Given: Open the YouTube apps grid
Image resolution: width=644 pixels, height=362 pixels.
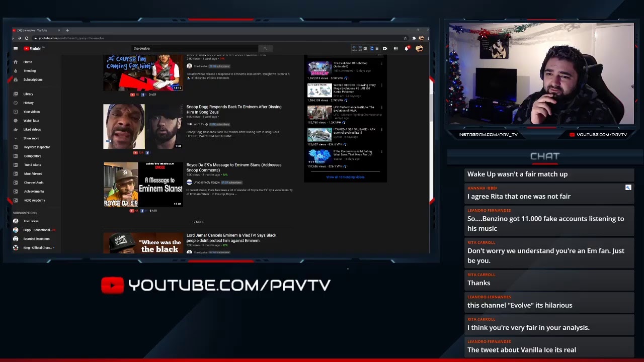Looking at the screenshot, I should [395, 49].
